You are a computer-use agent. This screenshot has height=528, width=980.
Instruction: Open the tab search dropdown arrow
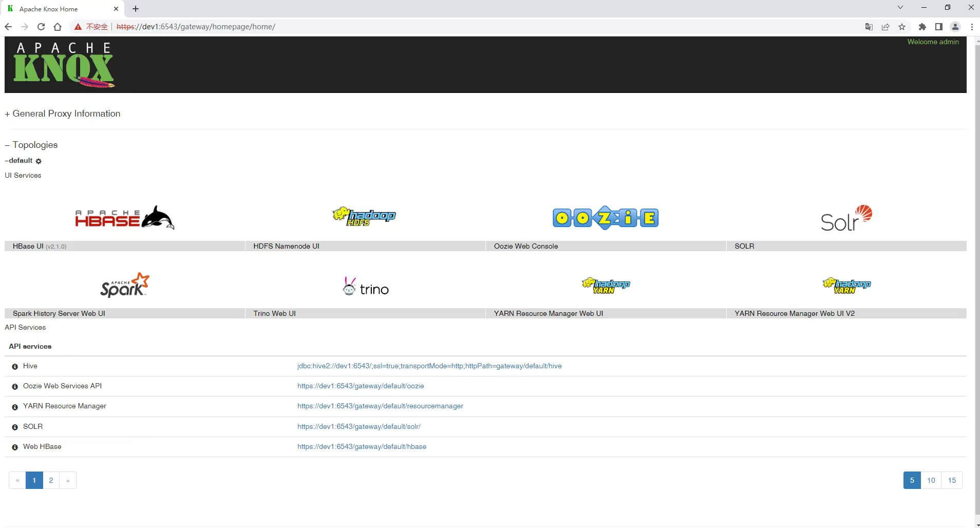[900, 8]
